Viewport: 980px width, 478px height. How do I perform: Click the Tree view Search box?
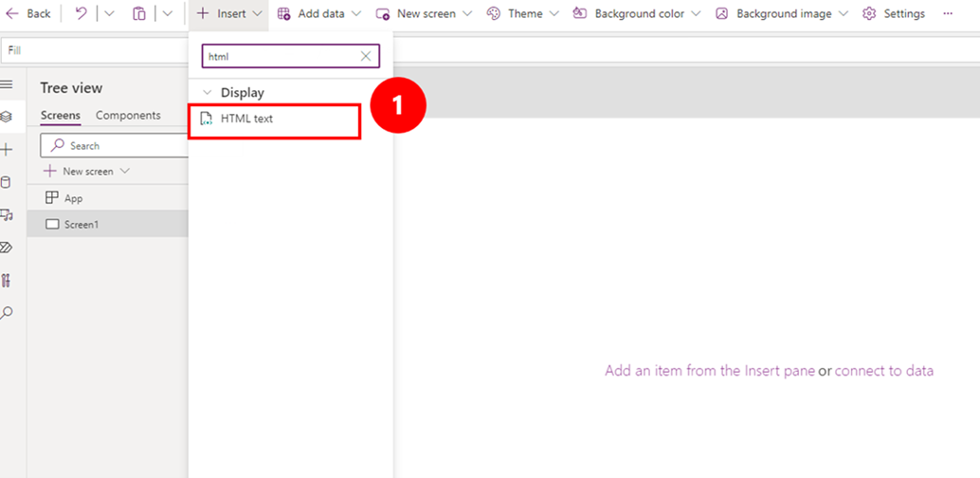(x=115, y=145)
